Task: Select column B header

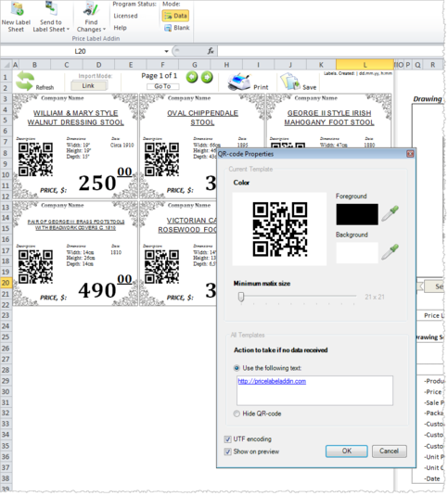Action: (x=34, y=65)
